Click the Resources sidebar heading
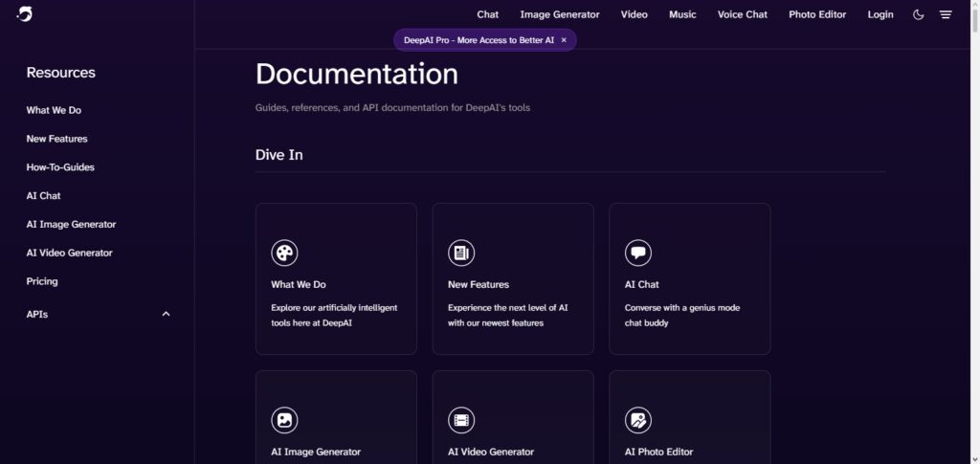This screenshot has height=464, width=980. pyautogui.click(x=60, y=73)
